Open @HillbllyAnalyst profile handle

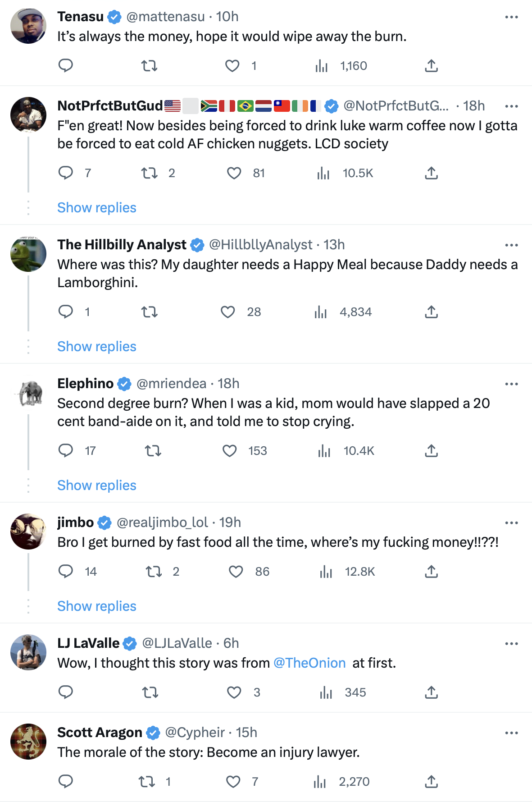(x=260, y=245)
